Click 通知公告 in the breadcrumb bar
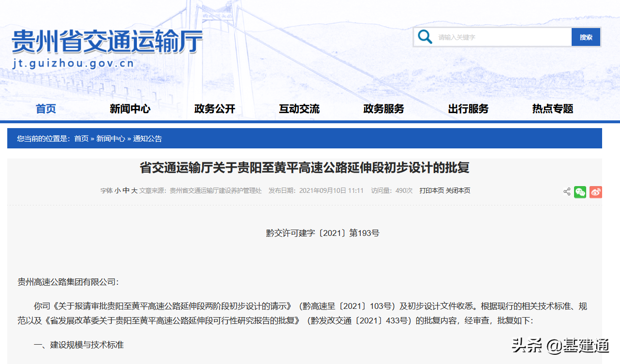This screenshot has height=364, width=620. point(148,139)
